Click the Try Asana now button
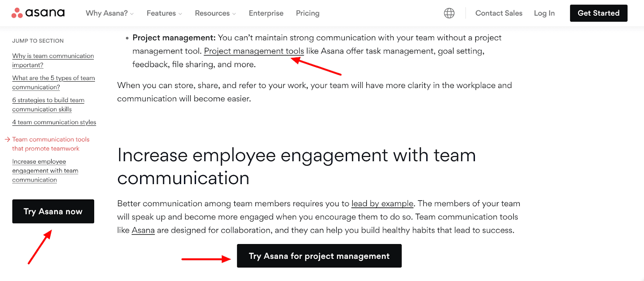The height and width of the screenshot is (281, 644). (x=53, y=211)
